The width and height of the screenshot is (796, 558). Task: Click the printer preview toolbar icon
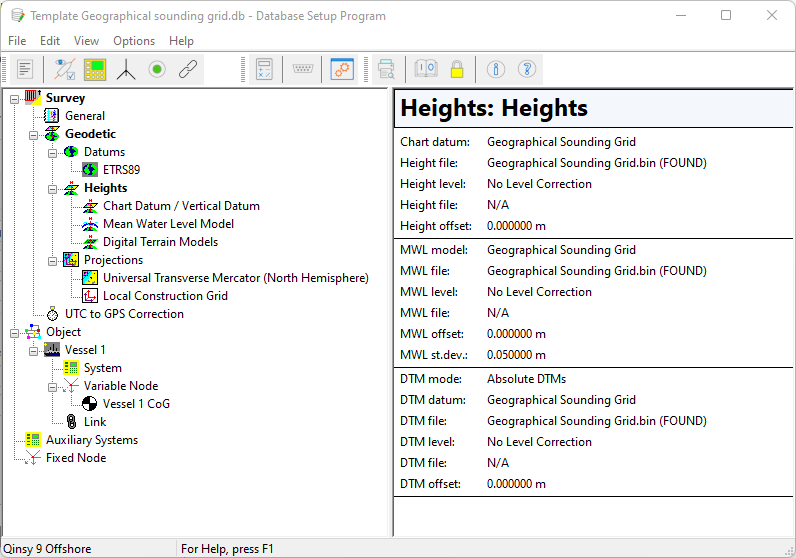point(386,69)
